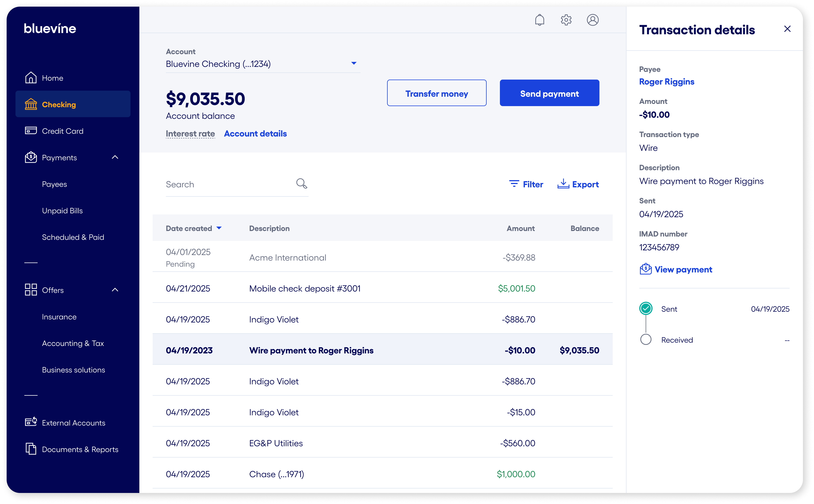Collapse the Offers section in the sidebar
The image size is (814, 504).
point(115,290)
